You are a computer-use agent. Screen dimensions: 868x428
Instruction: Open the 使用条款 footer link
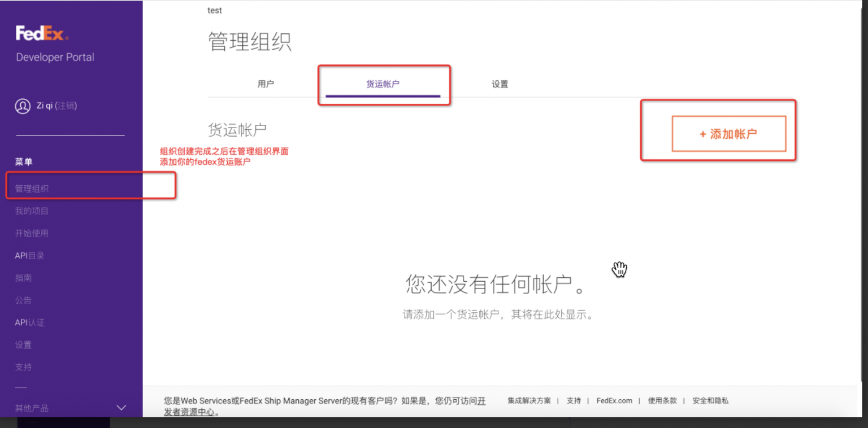(x=662, y=400)
